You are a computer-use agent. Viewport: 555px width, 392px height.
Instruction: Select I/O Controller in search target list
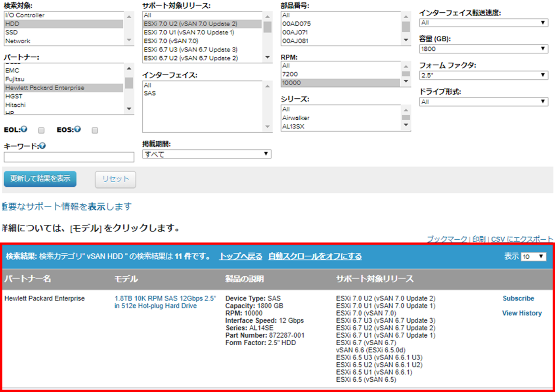coord(64,15)
